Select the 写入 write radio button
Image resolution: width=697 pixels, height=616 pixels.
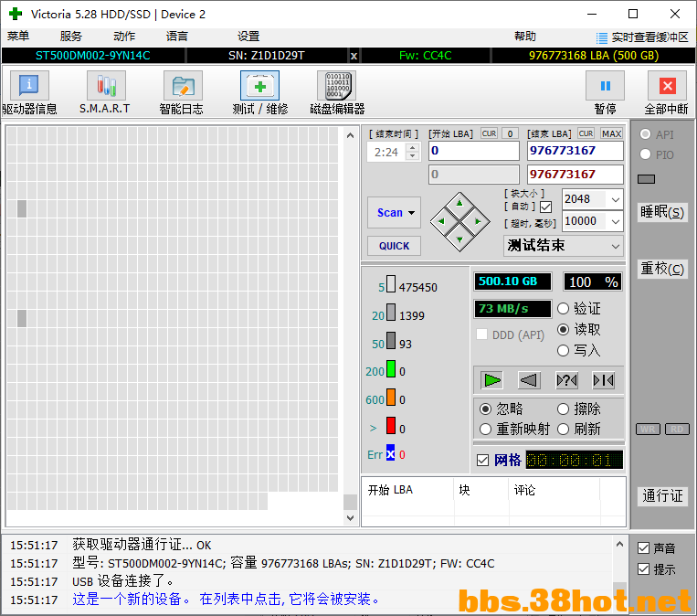564,350
